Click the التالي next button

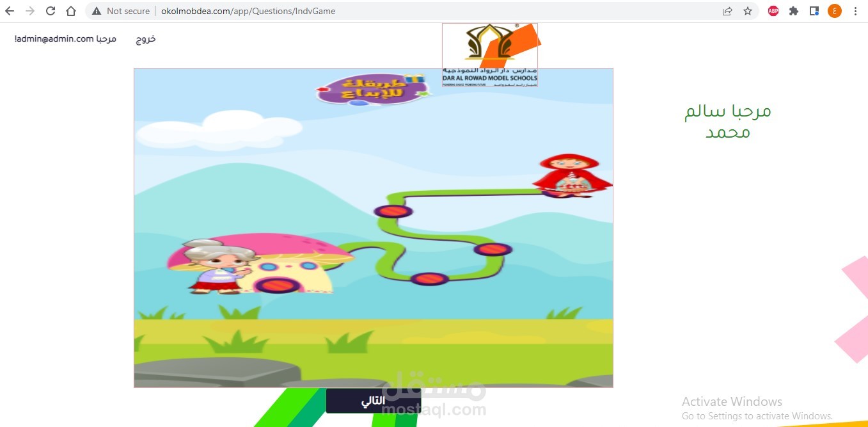(x=374, y=401)
